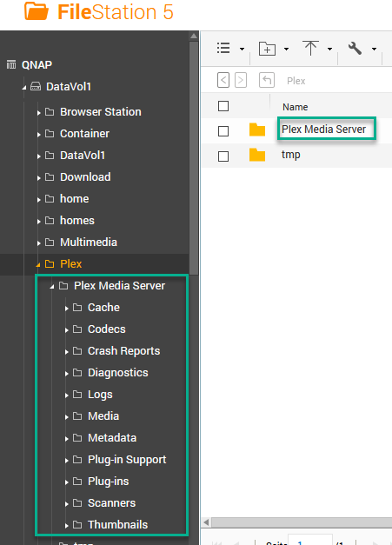Sort by the Name column header
Screen dimensions: 392x545
click(295, 107)
